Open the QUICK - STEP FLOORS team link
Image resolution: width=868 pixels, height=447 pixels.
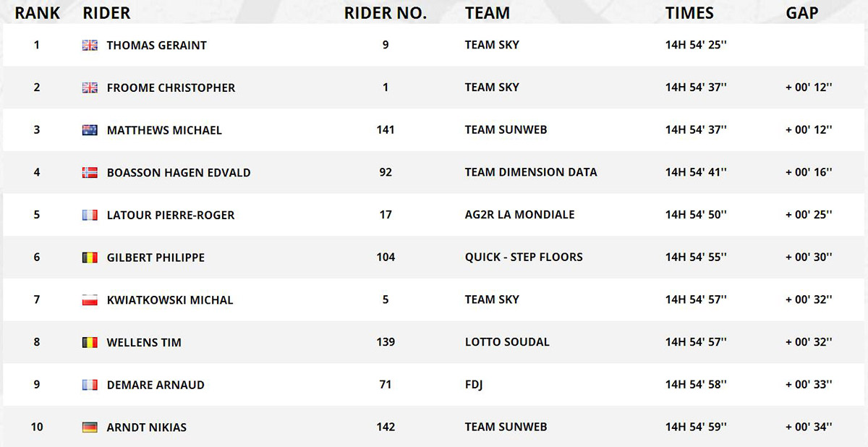(x=524, y=257)
